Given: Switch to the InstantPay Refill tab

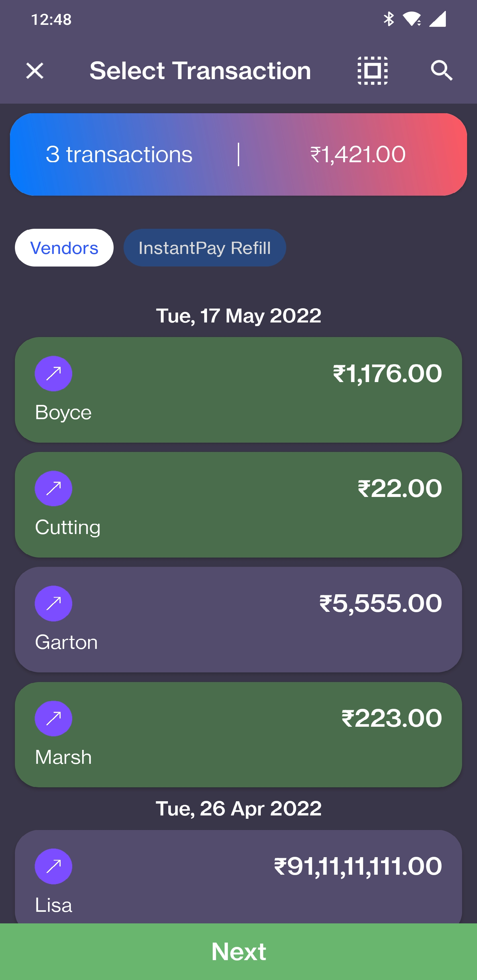Looking at the screenshot, I should click(204, 248).
